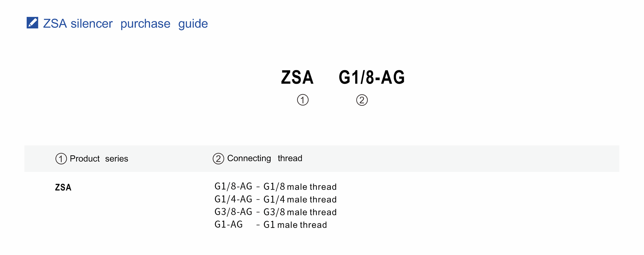Click the blue pencil checkbox icon
The width and height of the screenshot is (644, 255).
click(32, 23)
